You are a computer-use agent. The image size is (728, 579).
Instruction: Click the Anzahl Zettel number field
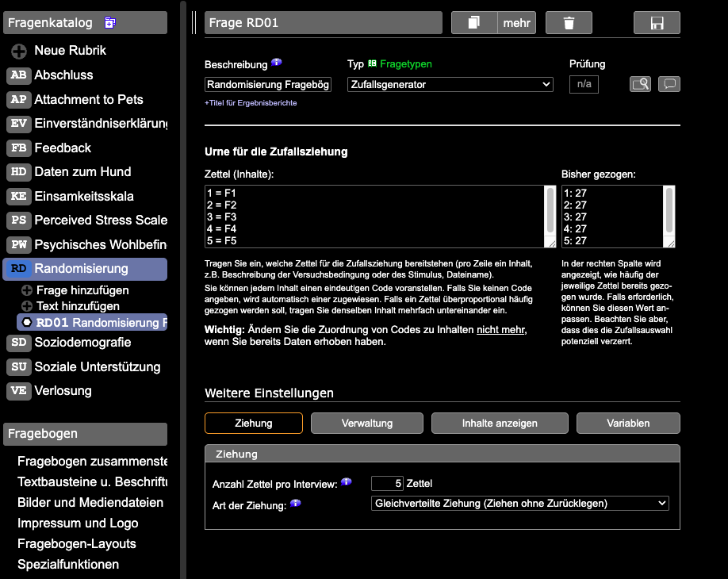coord(387,483)
